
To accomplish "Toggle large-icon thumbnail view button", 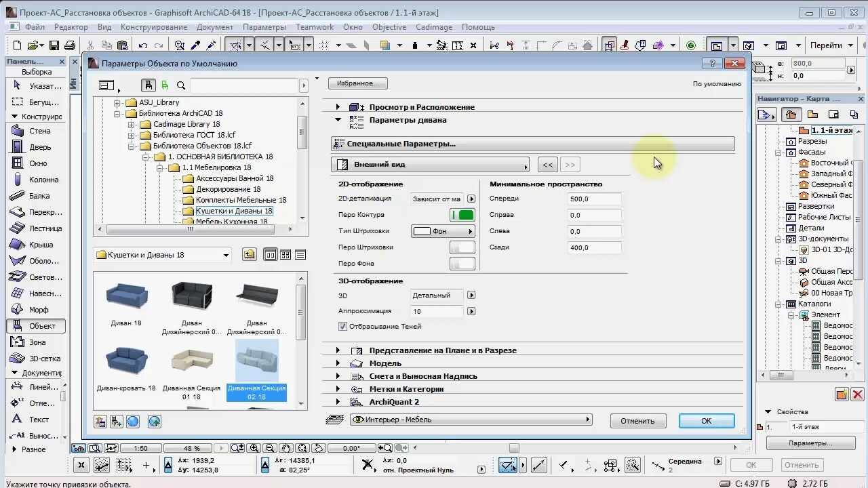I will point(271,255).
